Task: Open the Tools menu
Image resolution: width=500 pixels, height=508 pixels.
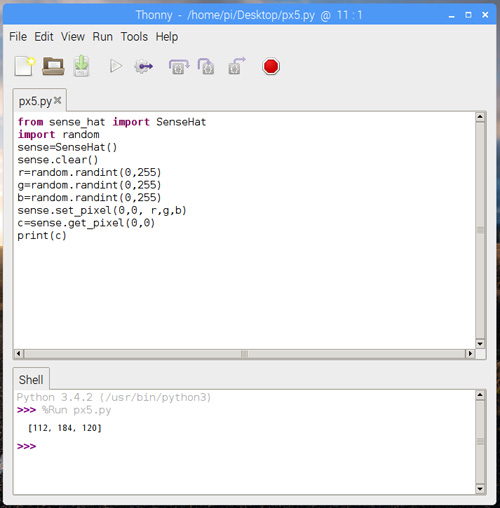Action: [134, 37]
